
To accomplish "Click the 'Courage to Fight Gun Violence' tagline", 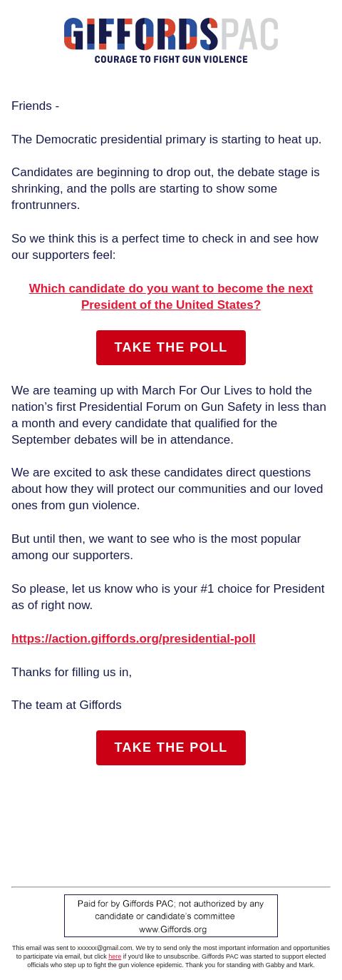I will [x=171, y=59].
